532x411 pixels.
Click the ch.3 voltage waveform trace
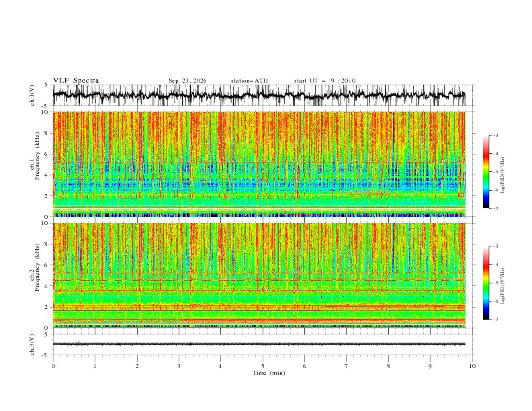pyautogui.click(x=259, y=344)
